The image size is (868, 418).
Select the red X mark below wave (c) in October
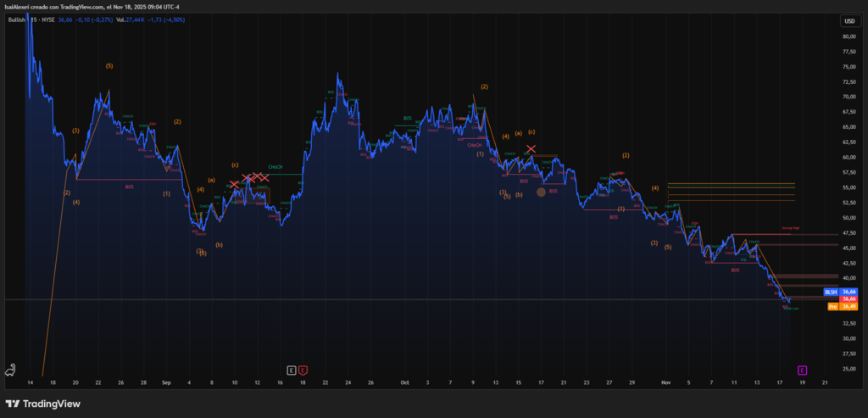point(531,149)
